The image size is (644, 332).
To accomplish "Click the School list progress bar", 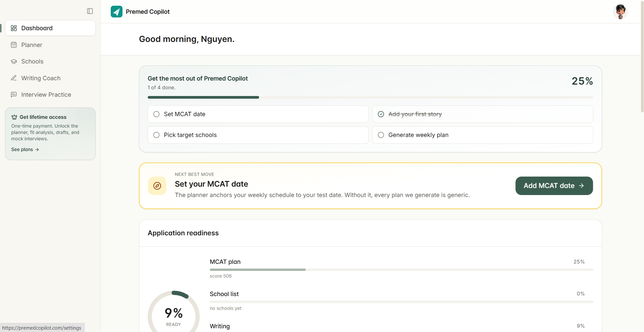I will [x=401, y=302].
